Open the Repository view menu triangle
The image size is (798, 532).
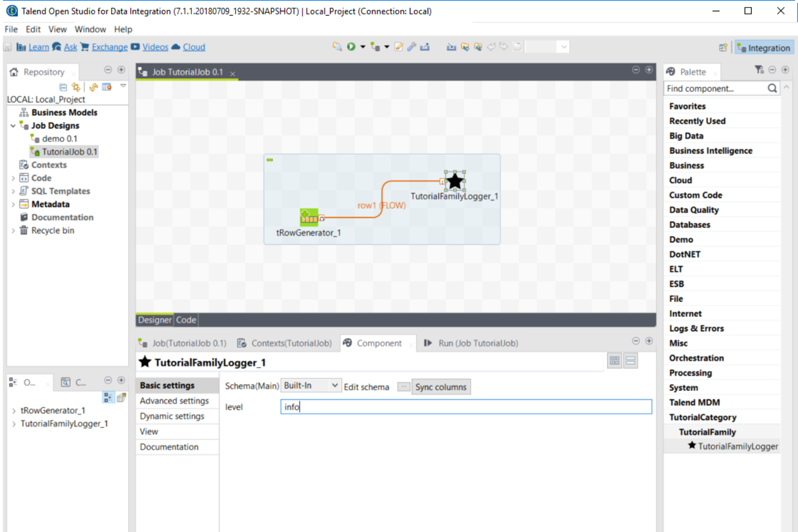(123, 86)
